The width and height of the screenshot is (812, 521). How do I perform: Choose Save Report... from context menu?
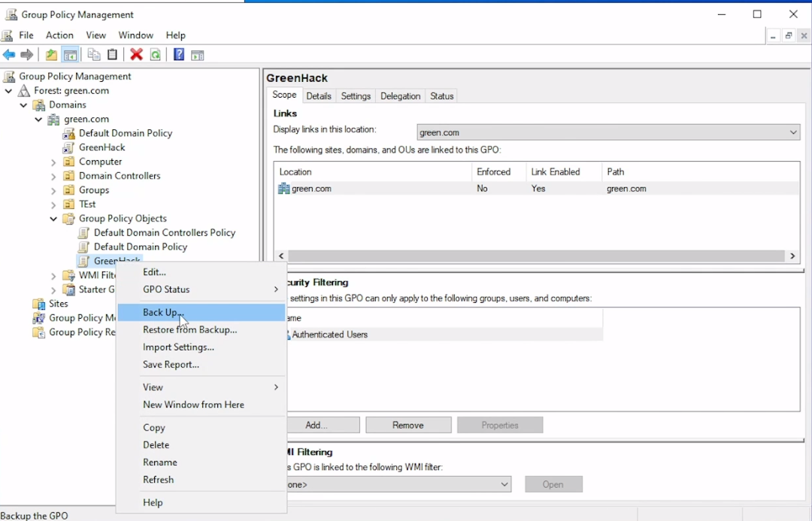pyautogui.click(x=201, y=365)
